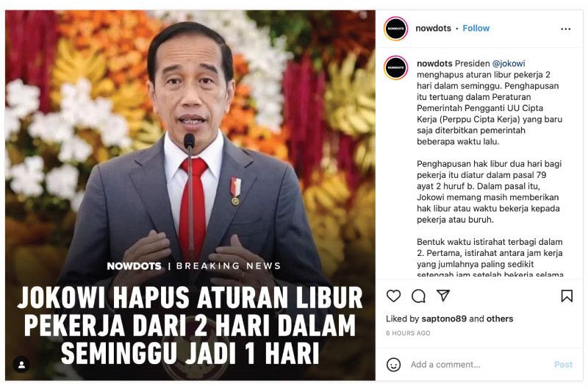Like the post with the heart icon
The width and height of the screenshot is (588, 392).
tap(393, 296)
